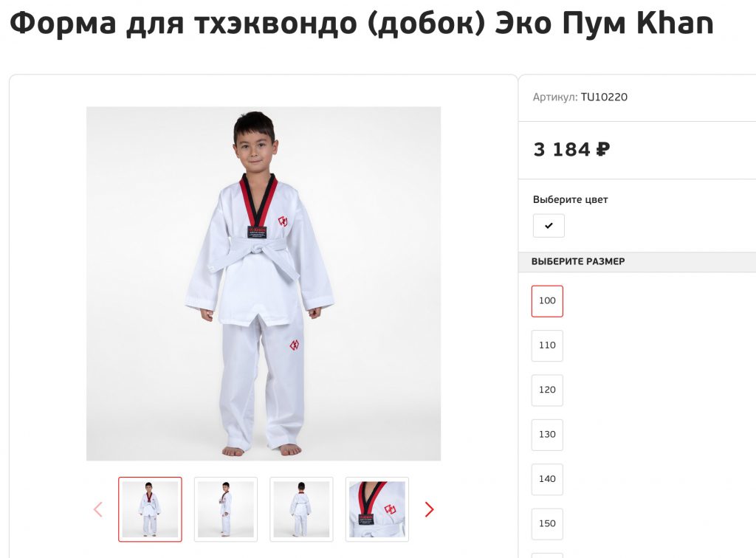Click the next thumbnails red arrow
Image resolution: width=756 pixels, height=558 pixels.
point(429,509)
